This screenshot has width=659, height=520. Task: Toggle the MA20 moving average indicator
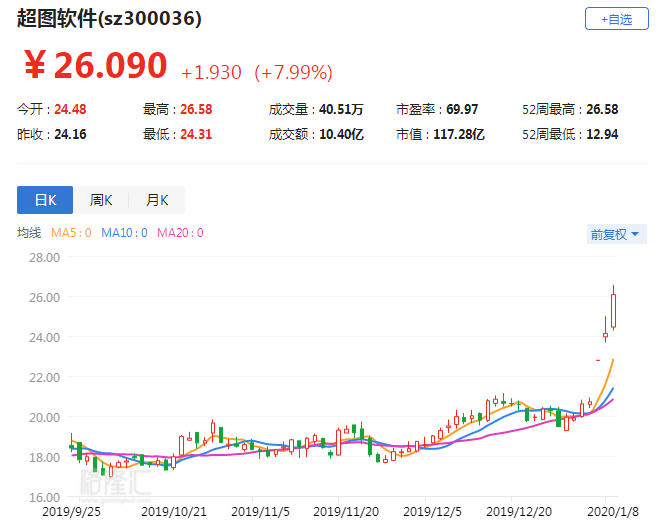[179, 233]
